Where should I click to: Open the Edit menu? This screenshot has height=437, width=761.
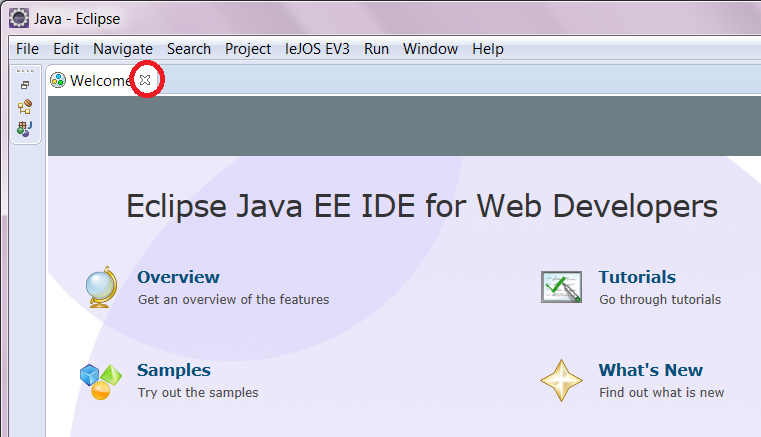(x=66, y=49)
